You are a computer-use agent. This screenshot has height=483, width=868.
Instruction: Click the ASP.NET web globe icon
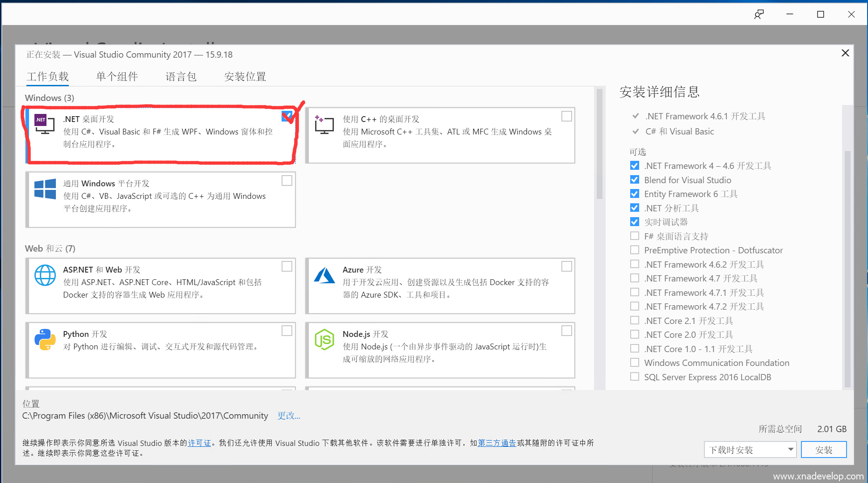click(45, 275)
